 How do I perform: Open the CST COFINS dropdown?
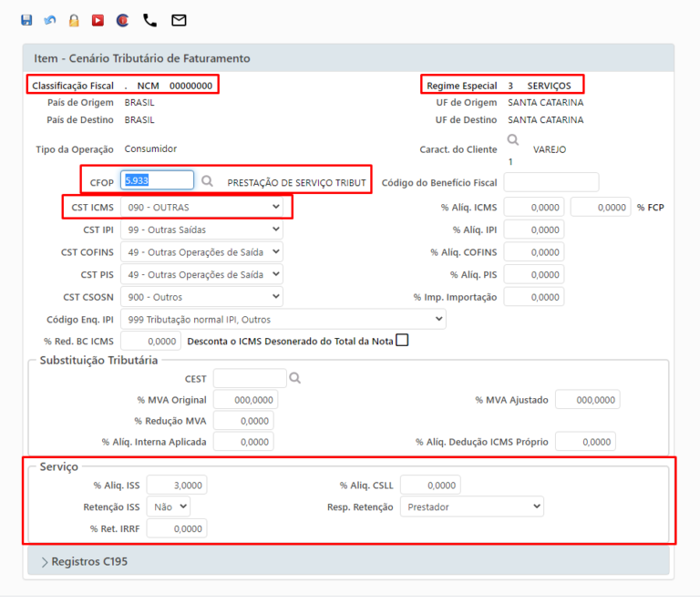[201, 251]
